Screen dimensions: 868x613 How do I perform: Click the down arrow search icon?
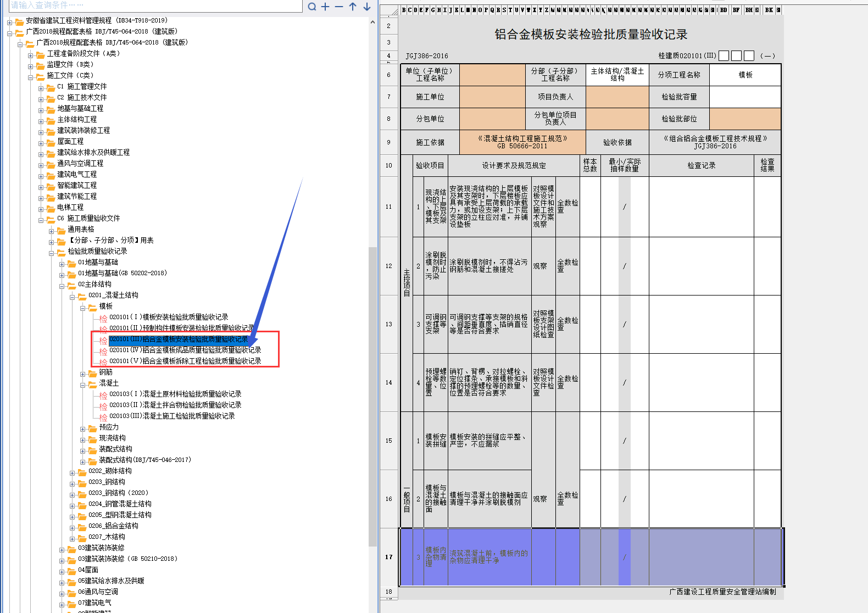366,7
